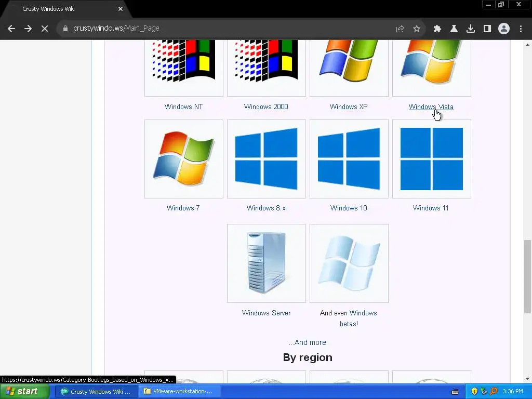Follow the Windows Vista link

(x=431, y=107)
